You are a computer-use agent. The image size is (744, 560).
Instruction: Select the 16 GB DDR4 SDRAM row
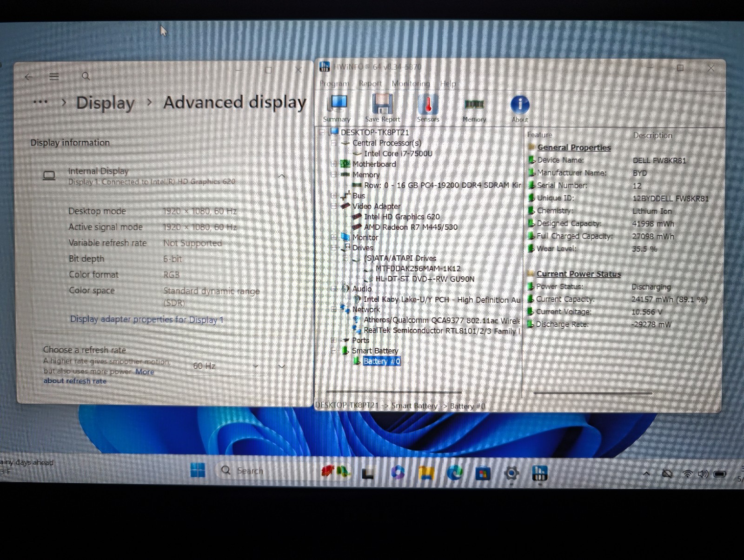click(x=442, y=185)
